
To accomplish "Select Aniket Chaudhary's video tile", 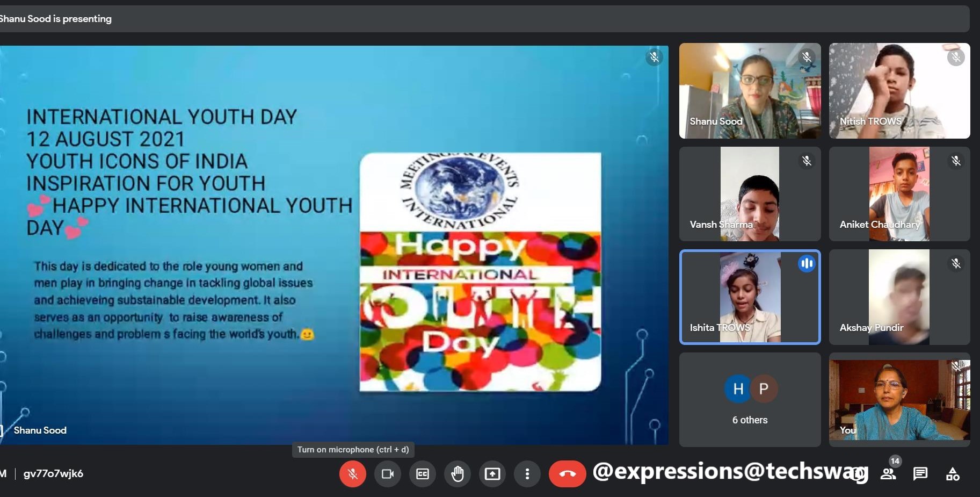I will click(x=899, y=194).
